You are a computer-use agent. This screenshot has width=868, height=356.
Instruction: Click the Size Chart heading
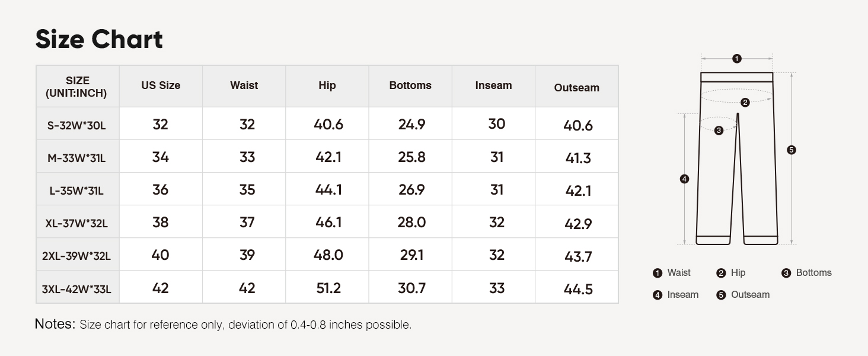99,39
